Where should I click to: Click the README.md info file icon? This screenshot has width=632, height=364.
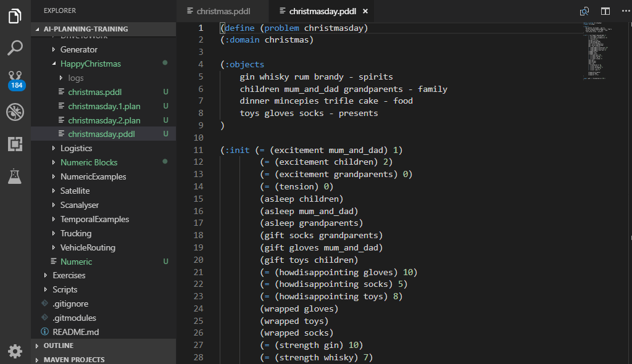tap(44, 332)
